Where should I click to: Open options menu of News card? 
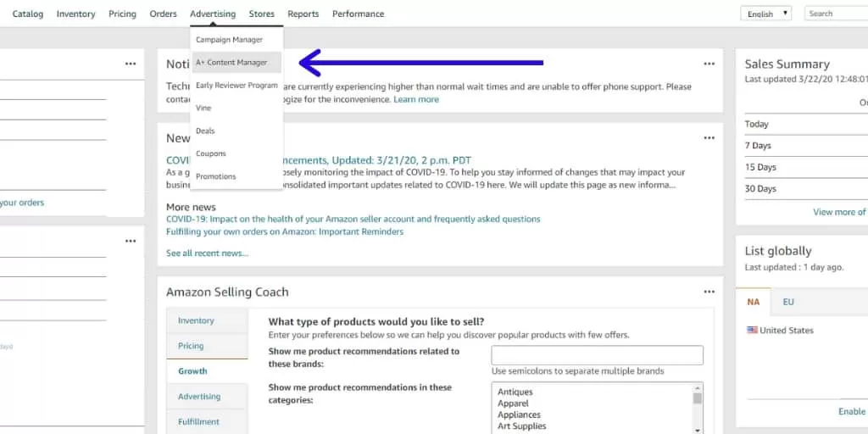click(x=709, y=138)
